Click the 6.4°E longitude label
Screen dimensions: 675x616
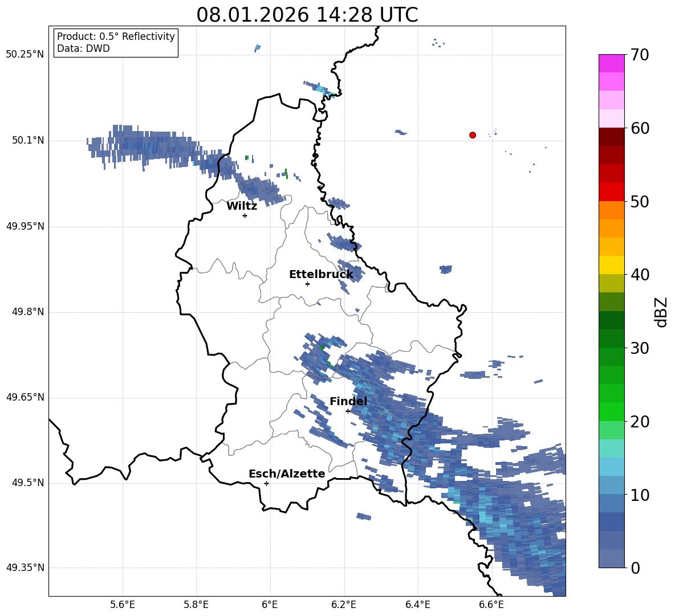tap(417, 605)
